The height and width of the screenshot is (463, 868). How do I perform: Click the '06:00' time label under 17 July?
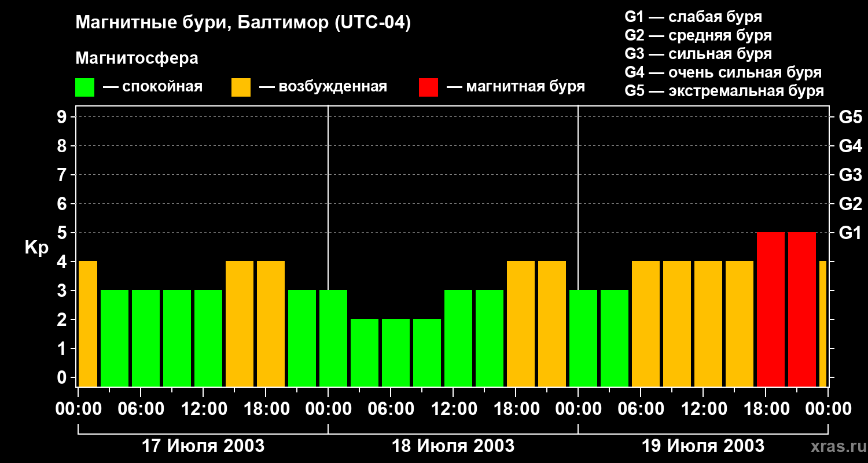(141, 410)
